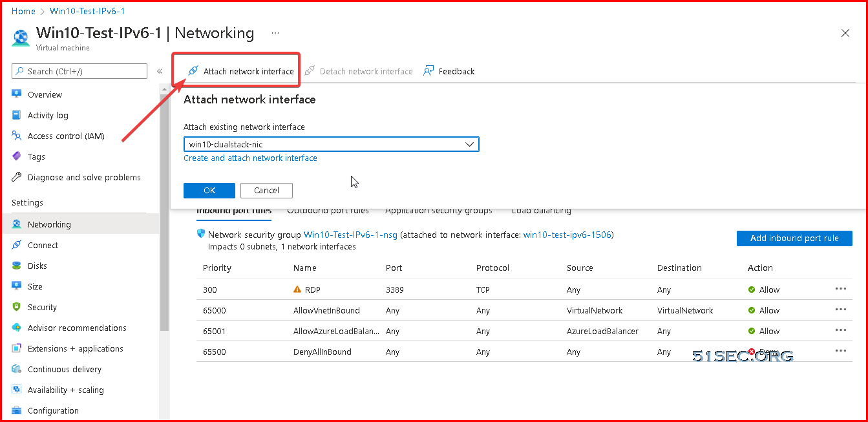Viewport: 868px width, 422px height.
Task: Click the Disks icon in the sidebar
Action: click(17, 266)
